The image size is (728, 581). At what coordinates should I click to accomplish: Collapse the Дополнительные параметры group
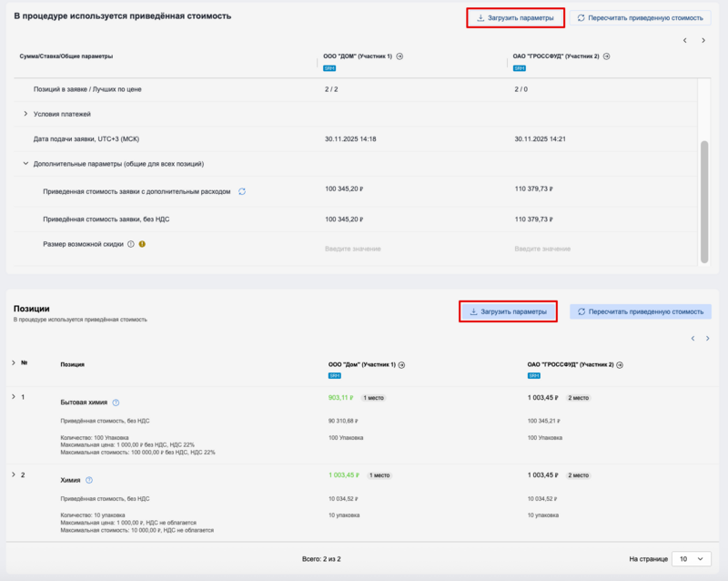[x=25, y=164]
